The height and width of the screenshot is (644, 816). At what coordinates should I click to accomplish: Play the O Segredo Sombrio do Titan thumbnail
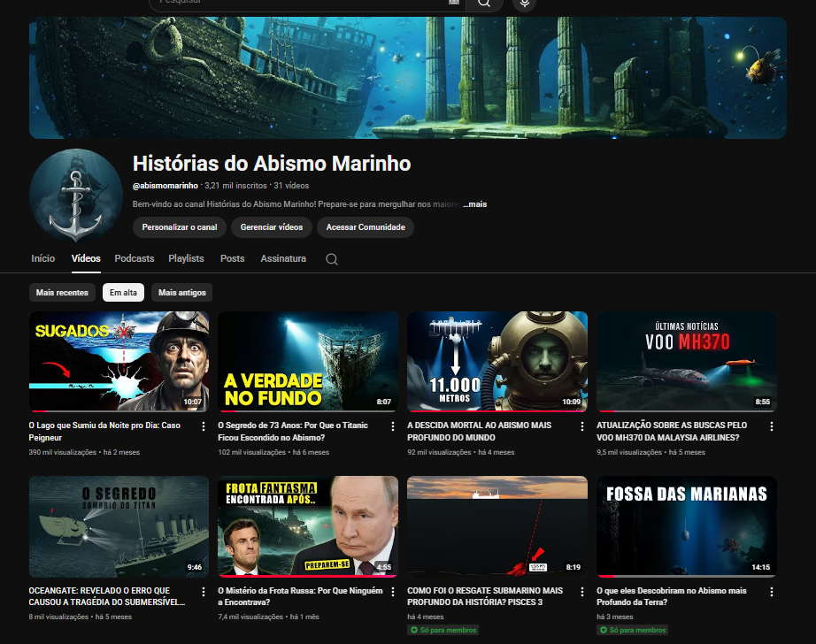pyautogui.click(x=119, y=526)
